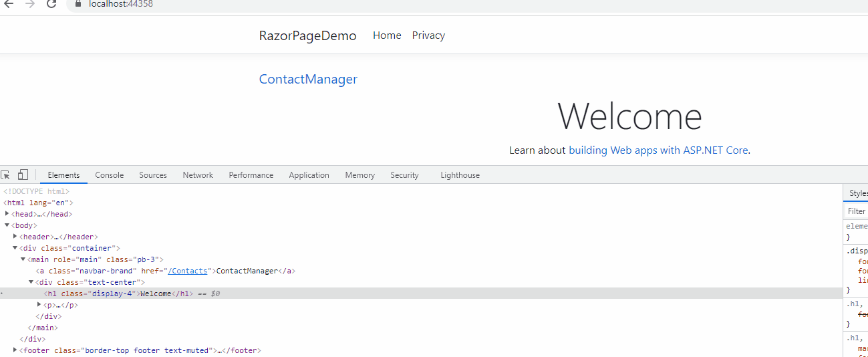Expand the footer element node
The image size is (868, 357).
(15, 350)
